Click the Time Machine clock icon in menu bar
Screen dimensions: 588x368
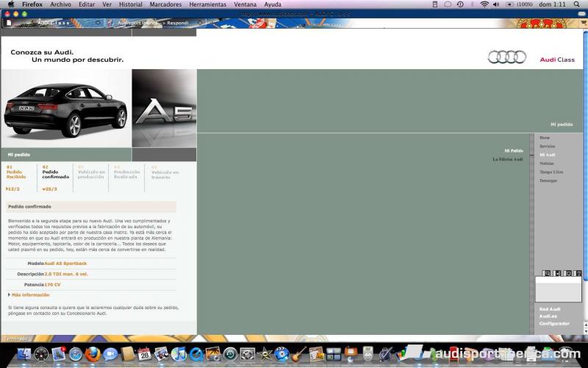coord(460,4)
